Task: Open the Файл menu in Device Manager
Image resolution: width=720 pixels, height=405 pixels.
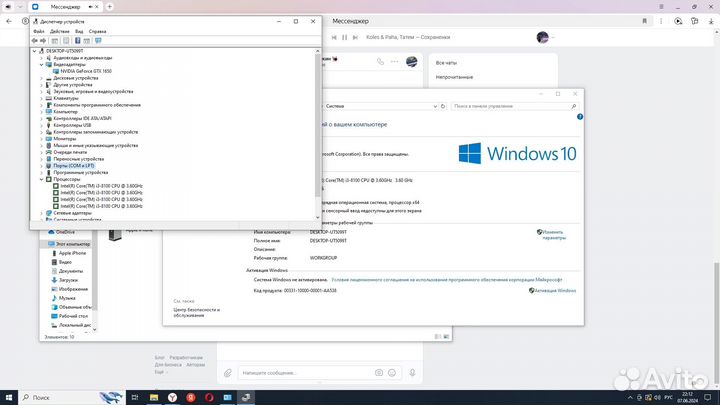Action: (39, 31)
